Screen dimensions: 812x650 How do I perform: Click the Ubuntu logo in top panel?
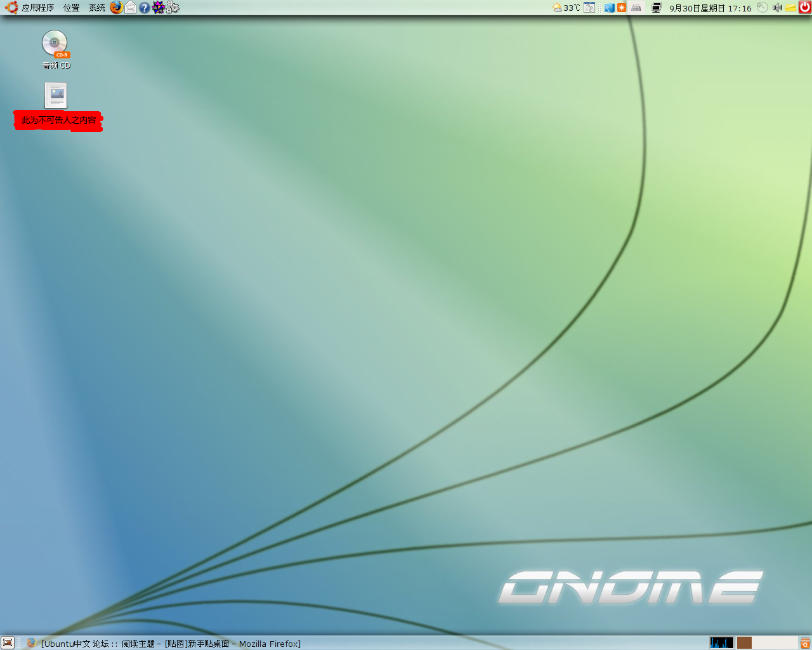point(11,8)
